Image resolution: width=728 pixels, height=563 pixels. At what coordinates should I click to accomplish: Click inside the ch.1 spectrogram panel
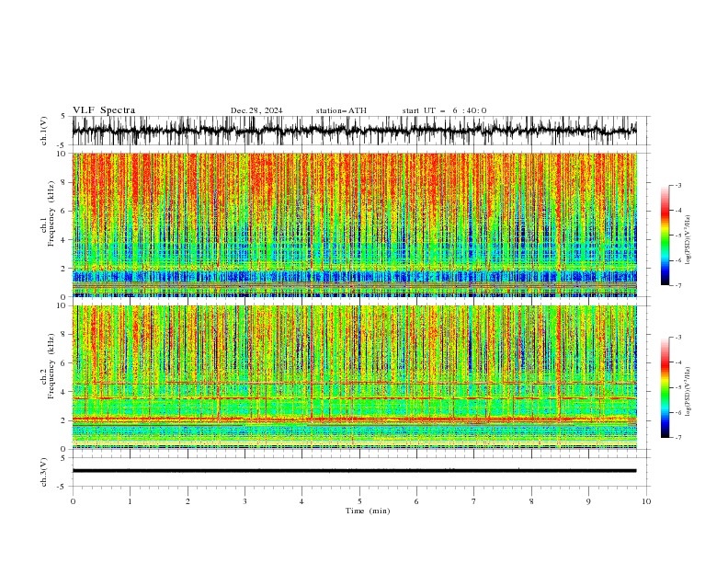coord(354,224)
